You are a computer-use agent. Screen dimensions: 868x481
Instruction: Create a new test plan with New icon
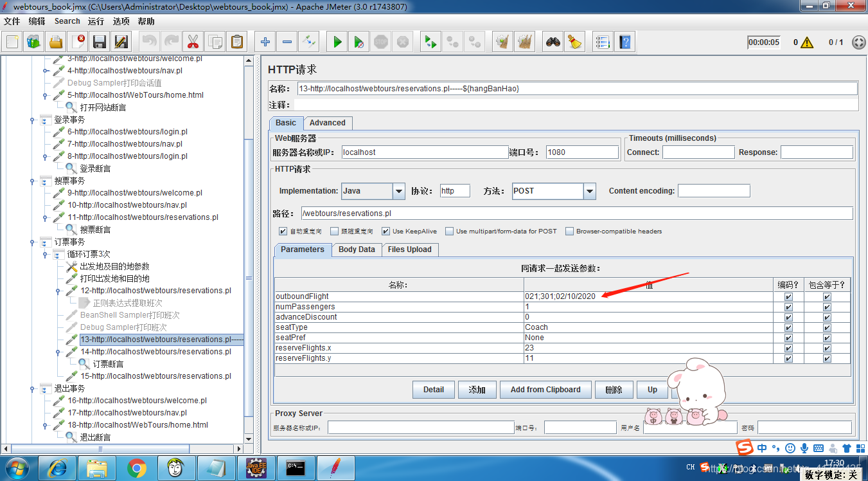[x=13, y=42]
